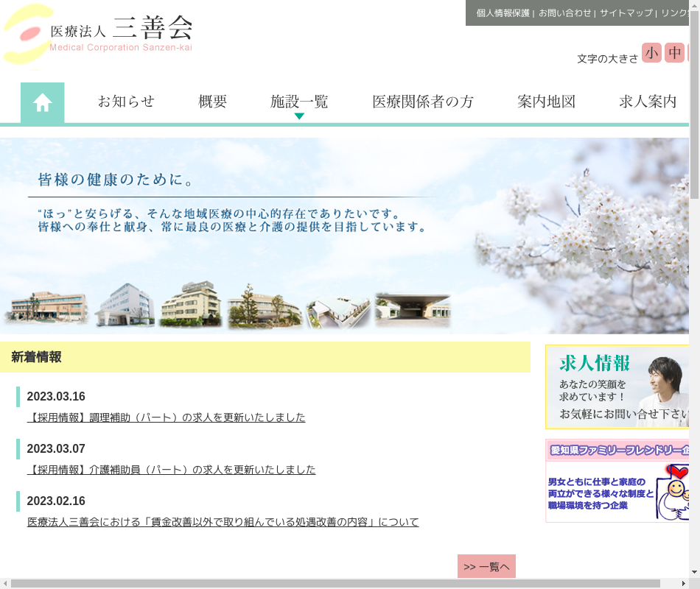The height and width of the screenshot is (589, 700).
Task: Open 個人情報保護 privacy link
Action: [x=503, y=13]
